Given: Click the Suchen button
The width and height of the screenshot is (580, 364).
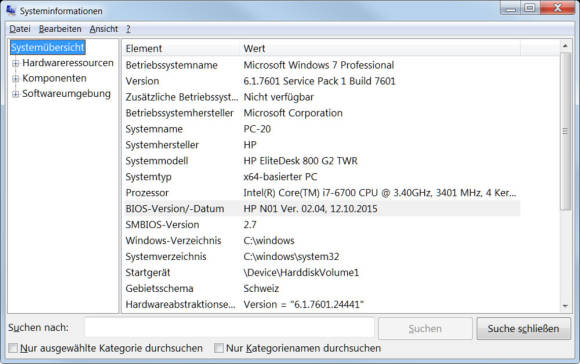Looking at the screenshot, I should pyautogui.click(x=425, y=328).
